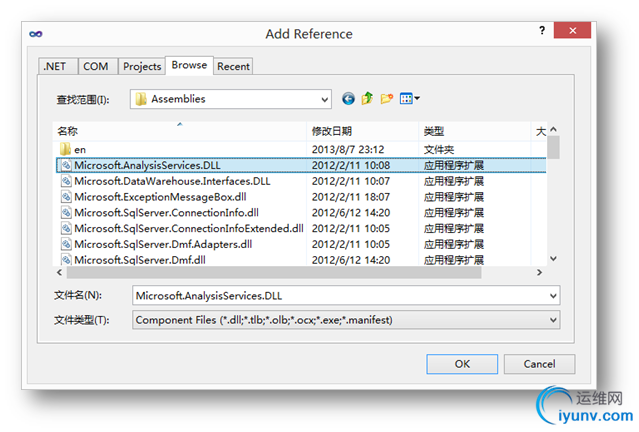
Task: Click the date 2013/8/7 23:12
Action: (348, 150)
